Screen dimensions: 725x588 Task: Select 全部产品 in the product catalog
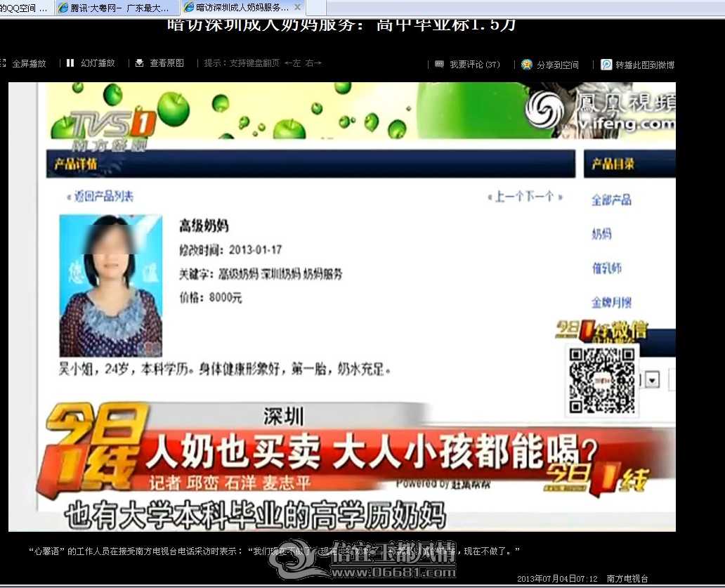tap(611, 200)
